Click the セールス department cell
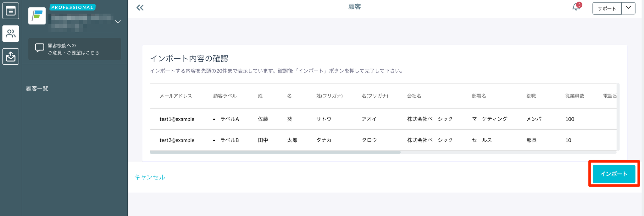This screenshot has height=216, width=644. (x=482, y=140)
